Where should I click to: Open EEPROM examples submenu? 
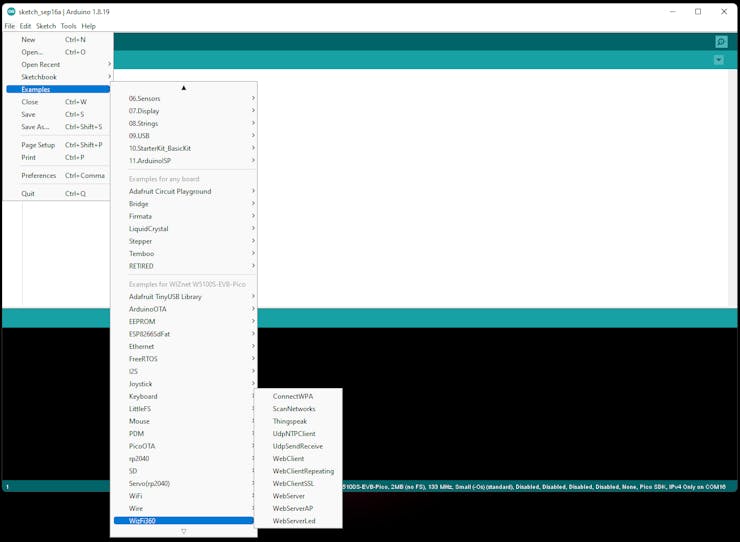[184, 322]
